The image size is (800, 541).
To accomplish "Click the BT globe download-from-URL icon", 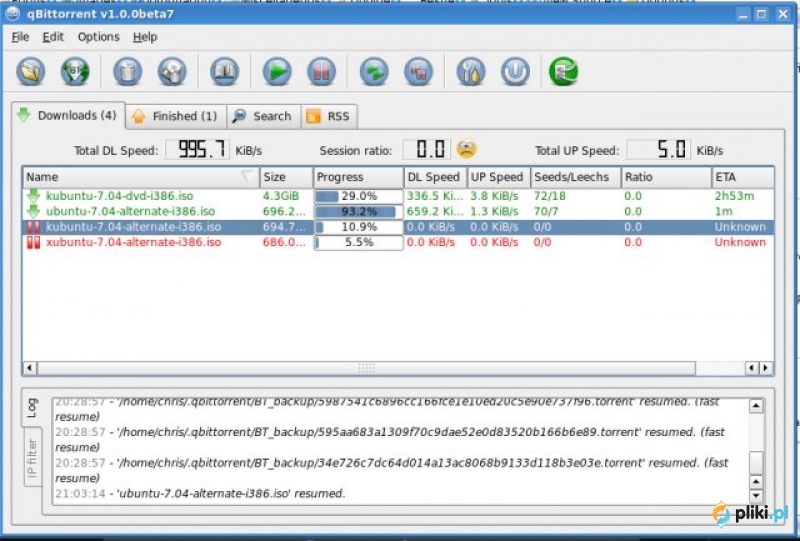I will [75, 71].
